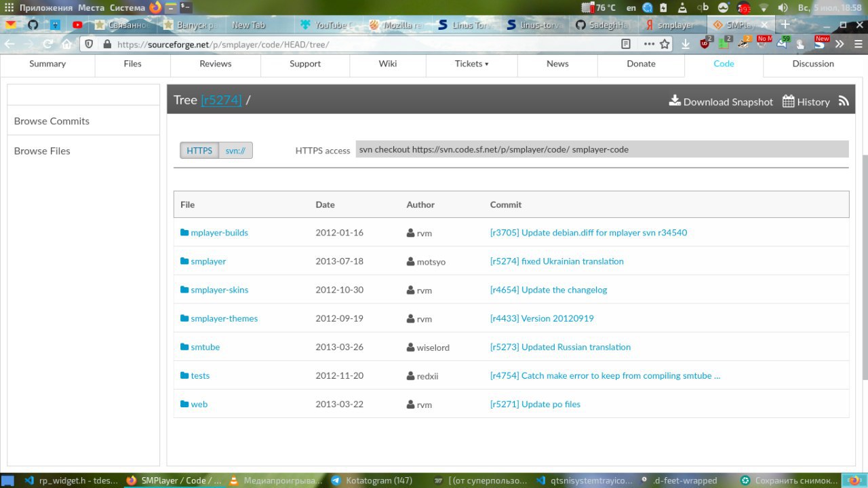The image size is (868, 488).
Task: Open Firefox hamburger menu
Action: click(857, 44)
